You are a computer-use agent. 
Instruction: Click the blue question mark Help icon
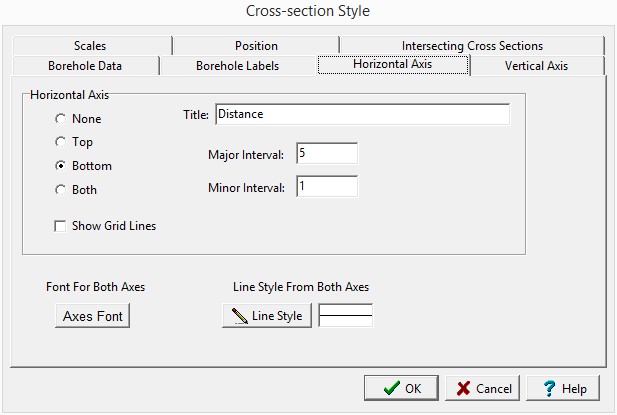click(549, 388)
